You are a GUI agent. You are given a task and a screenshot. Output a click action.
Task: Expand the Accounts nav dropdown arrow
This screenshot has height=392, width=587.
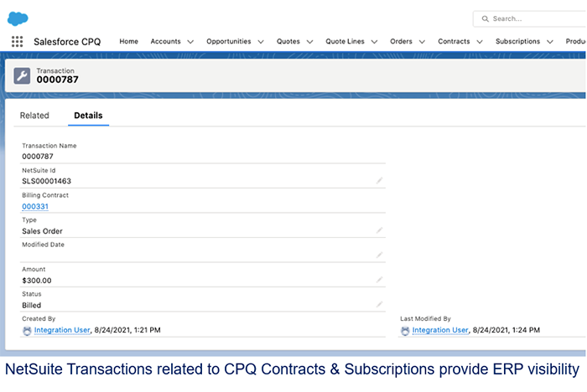coord(190,41)
